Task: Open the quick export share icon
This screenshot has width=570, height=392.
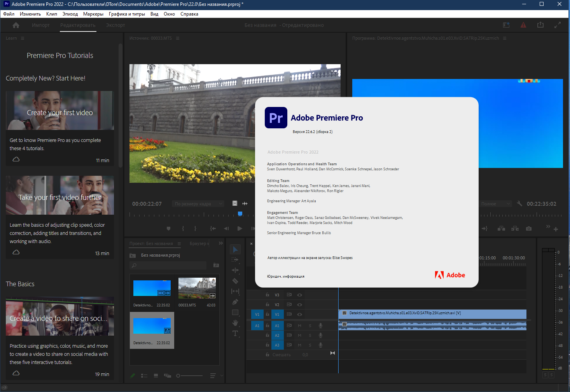Action: (540, 25)
